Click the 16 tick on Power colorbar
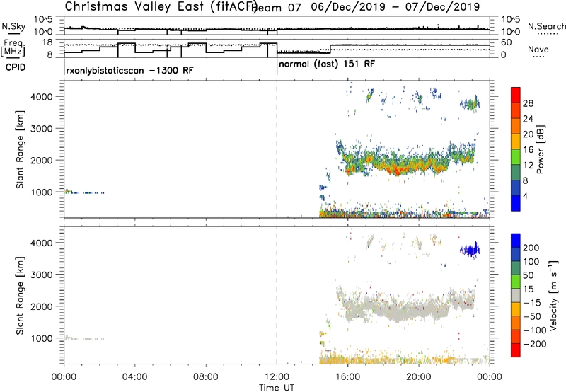 coord(528,149)
